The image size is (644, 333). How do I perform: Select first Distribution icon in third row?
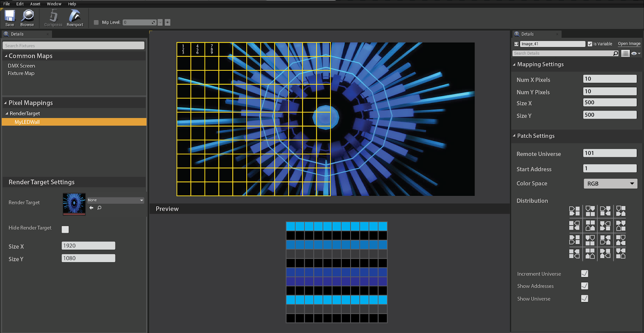tap(574, 240)
